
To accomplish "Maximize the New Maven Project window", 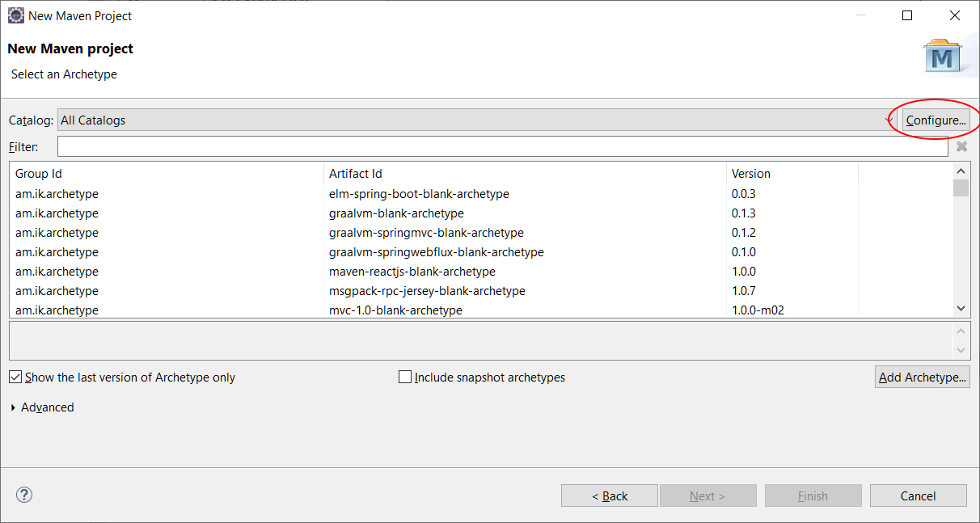I will pos(907,15).
